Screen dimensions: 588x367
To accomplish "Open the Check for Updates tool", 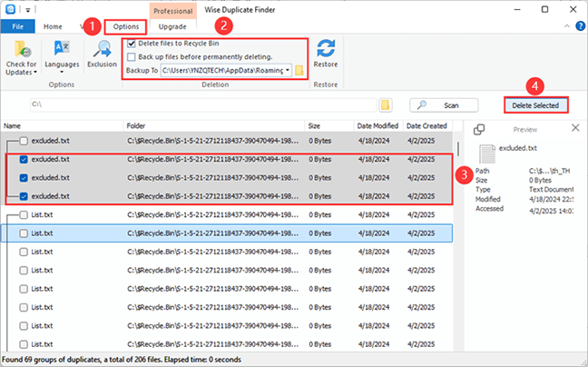I will pos(22,57).
